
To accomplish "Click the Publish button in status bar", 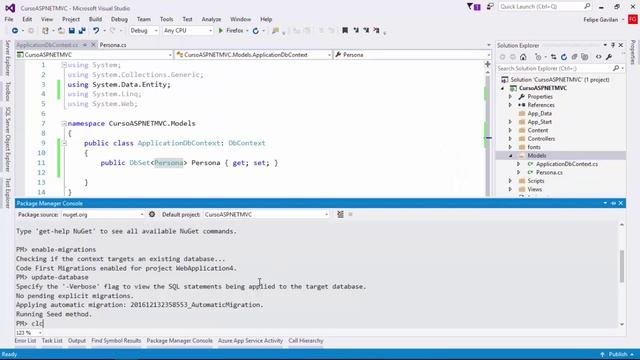I will (618, 354).
